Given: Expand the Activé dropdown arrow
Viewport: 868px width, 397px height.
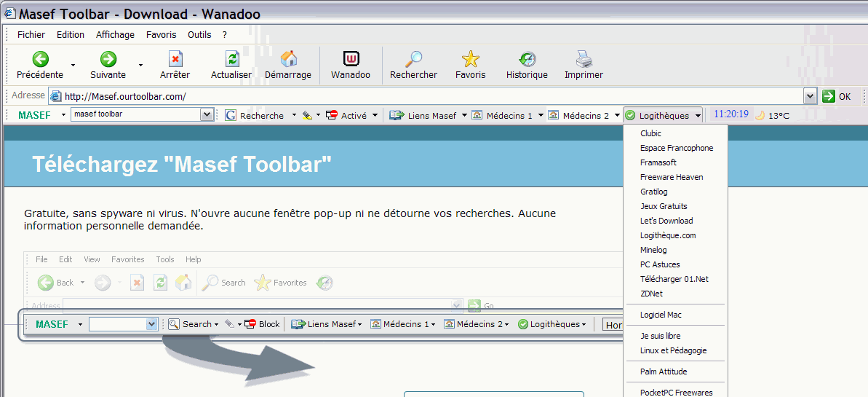Looking at the screenshot, I should coord(375,116).
